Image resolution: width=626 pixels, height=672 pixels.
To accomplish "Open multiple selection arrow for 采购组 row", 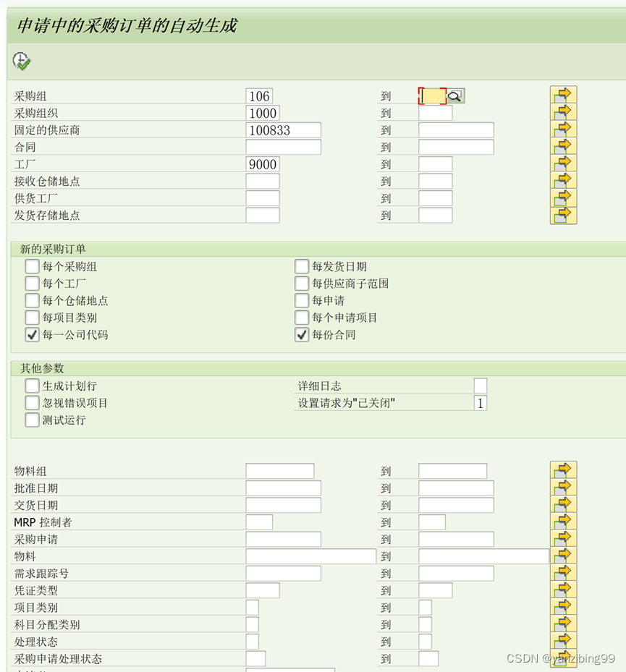I will click(563, 95).
